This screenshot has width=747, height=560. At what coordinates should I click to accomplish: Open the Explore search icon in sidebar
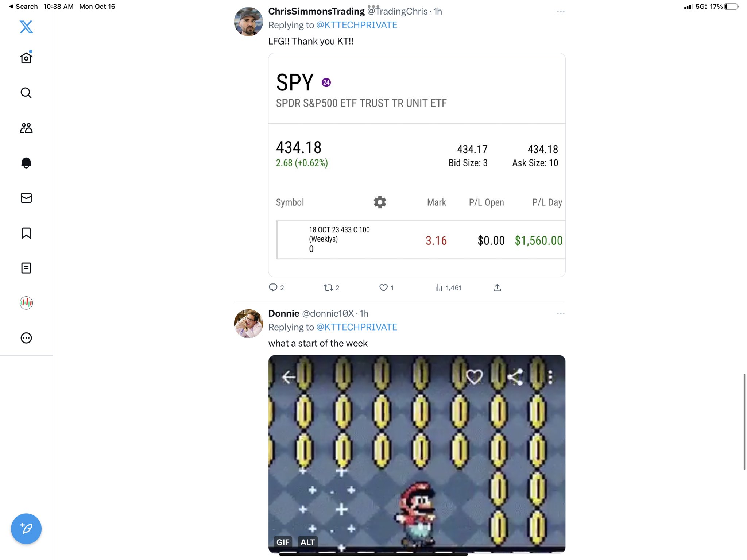coord(26,93)
